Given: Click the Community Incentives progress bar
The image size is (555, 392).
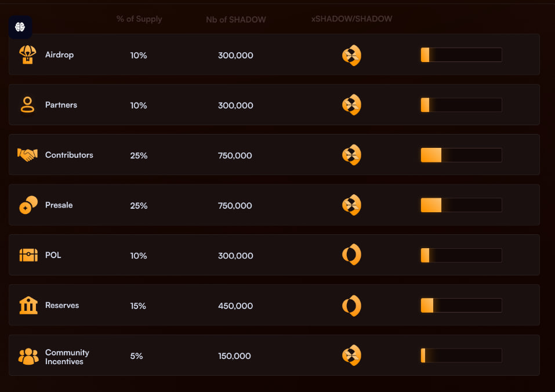Looking at the screenshot, I should coord(461,355).
